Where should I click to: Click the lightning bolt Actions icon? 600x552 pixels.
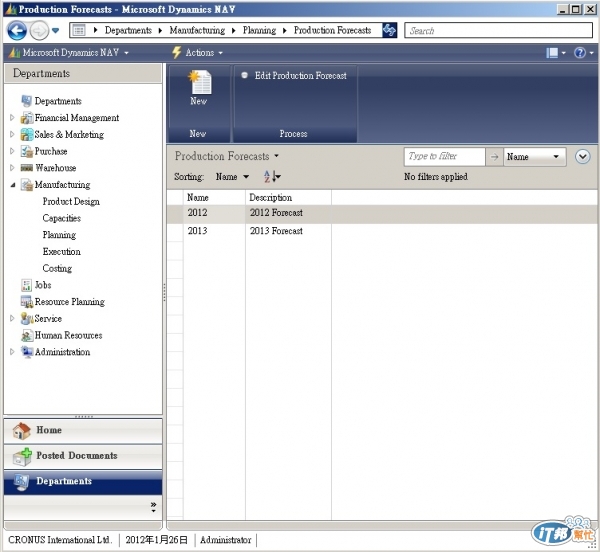176,52
